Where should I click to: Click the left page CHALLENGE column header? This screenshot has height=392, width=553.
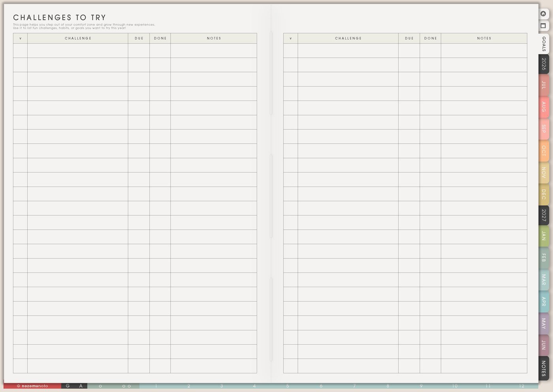[x=78, y=38]
